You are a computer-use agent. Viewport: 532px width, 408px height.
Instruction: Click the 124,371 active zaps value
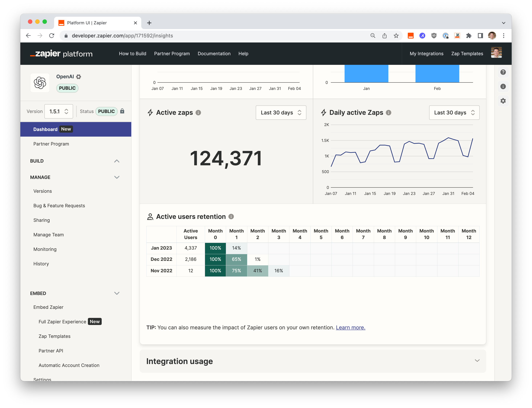[226, 158]
